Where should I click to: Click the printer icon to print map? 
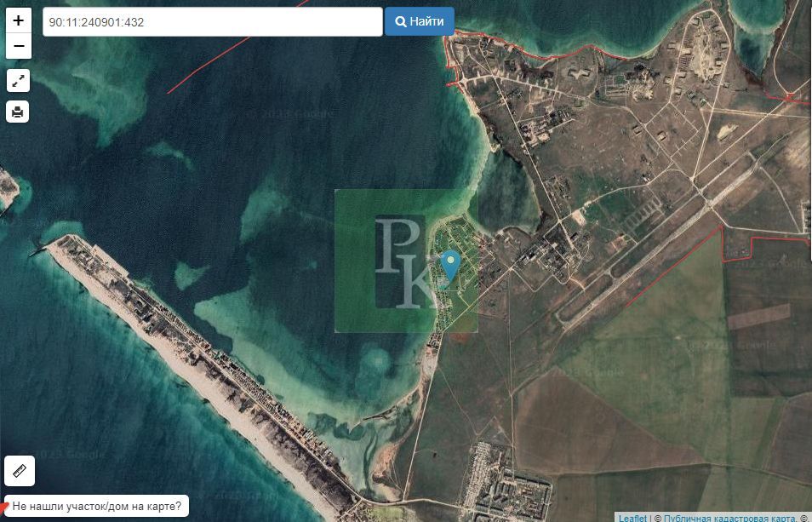(x=19, y=112)
